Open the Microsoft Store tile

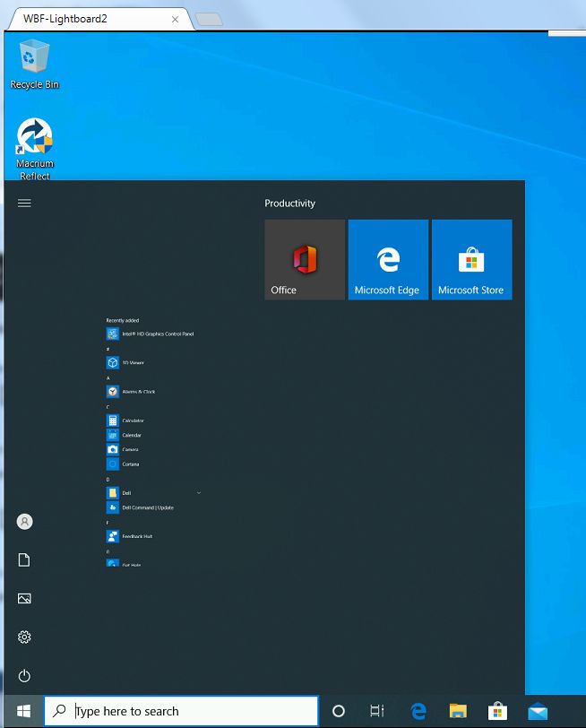tap(471, 259)
